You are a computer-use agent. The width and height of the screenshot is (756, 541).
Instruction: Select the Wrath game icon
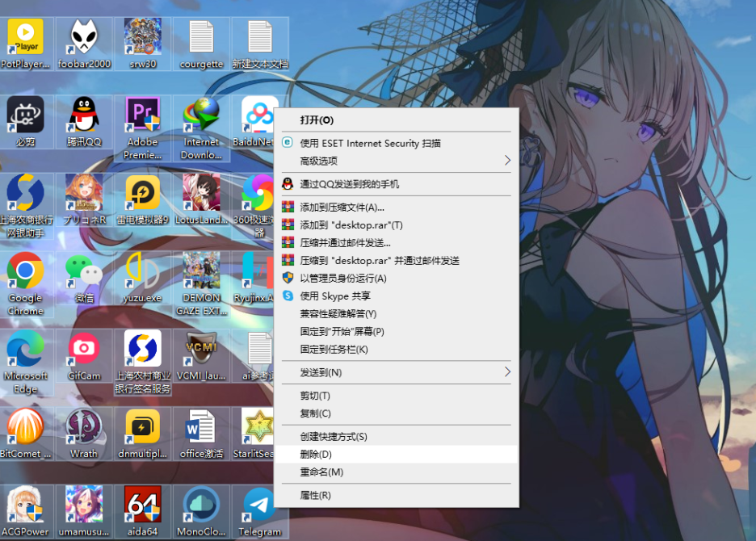pos(84,434)
